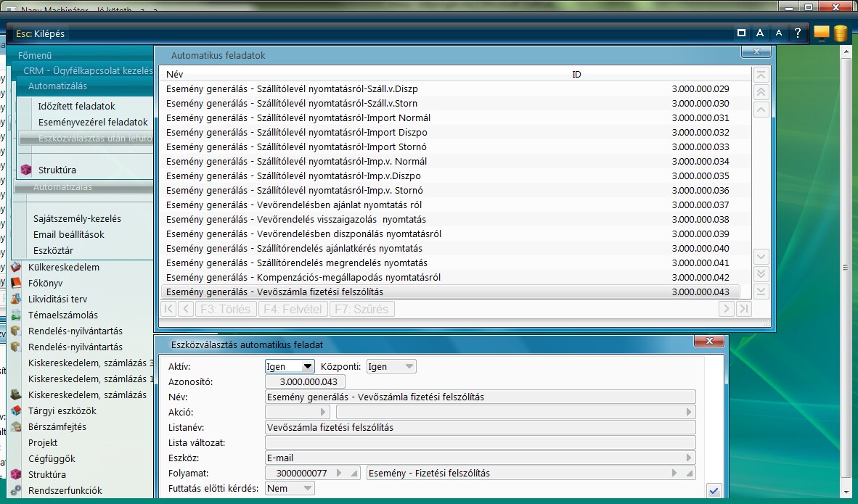
Task: Open the Projekt module
Action: [43, 443]
